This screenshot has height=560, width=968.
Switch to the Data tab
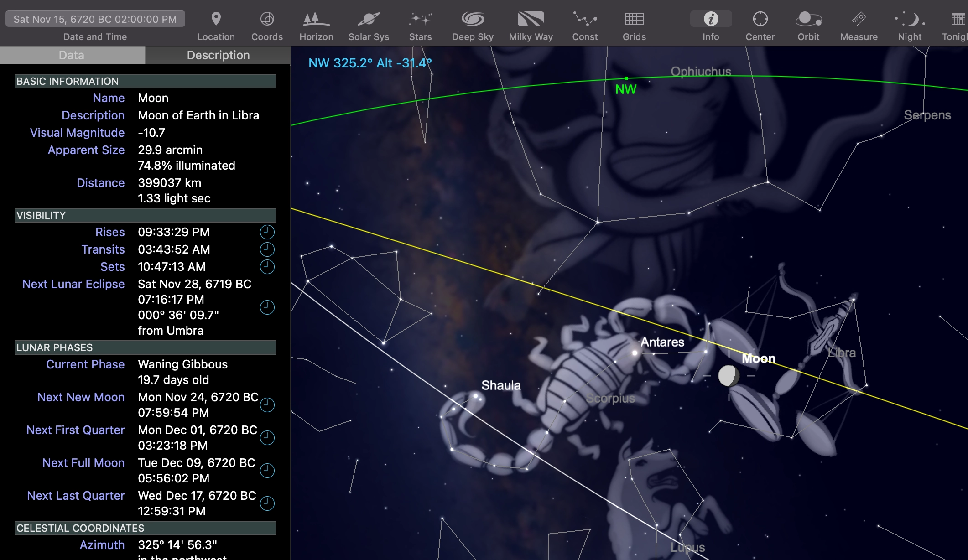coord(72,55)
